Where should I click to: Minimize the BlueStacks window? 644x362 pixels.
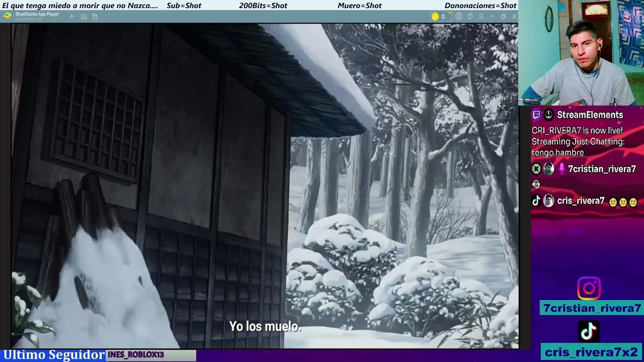point(492,17)
